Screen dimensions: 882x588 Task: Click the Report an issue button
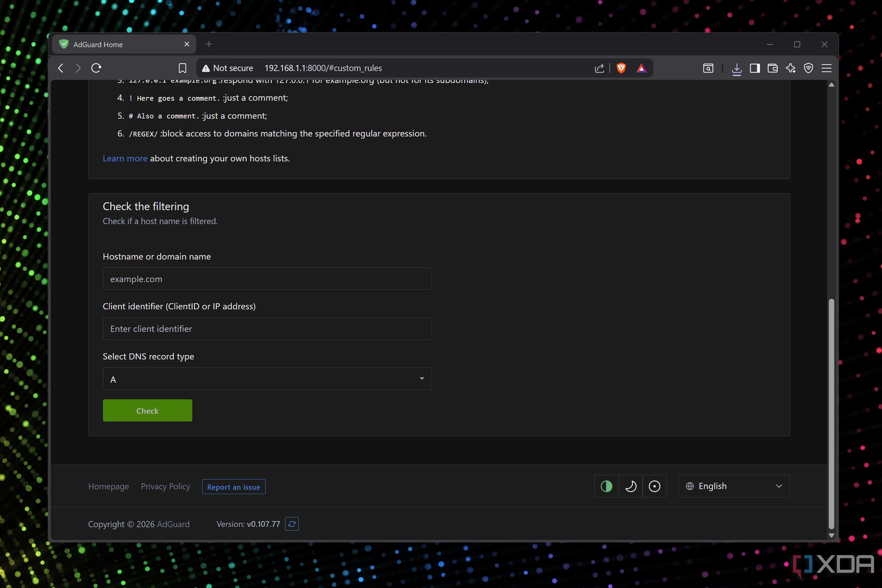234,487
